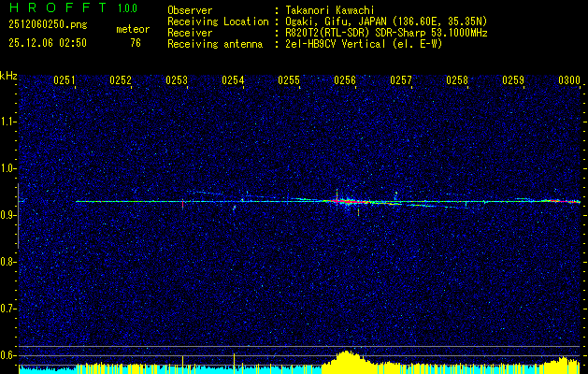Click the 0.7 kHz axis label
588x374 pixels.
(7, 309)
